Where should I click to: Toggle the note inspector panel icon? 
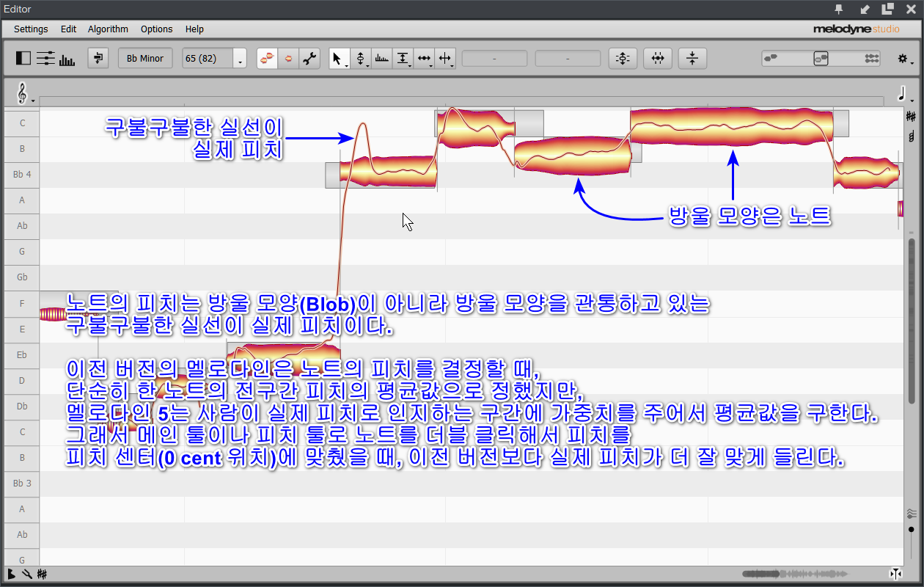(x=23, y=59)
